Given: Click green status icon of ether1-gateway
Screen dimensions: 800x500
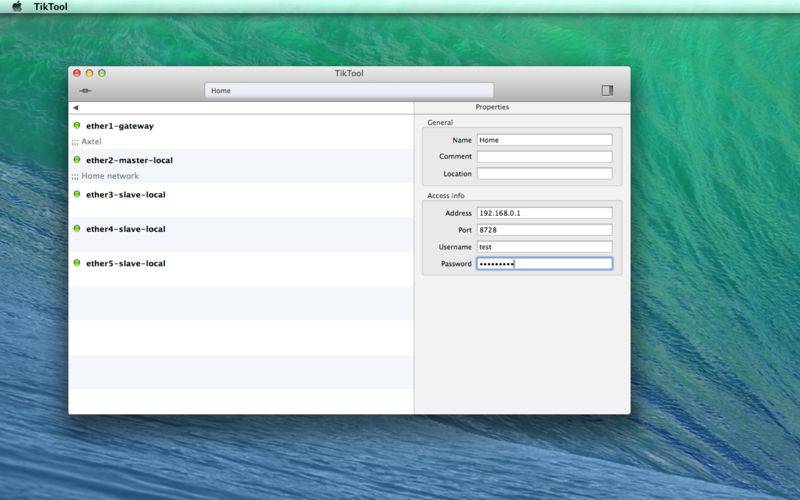Looking at the screenshot, I should (x=77, y=126).
